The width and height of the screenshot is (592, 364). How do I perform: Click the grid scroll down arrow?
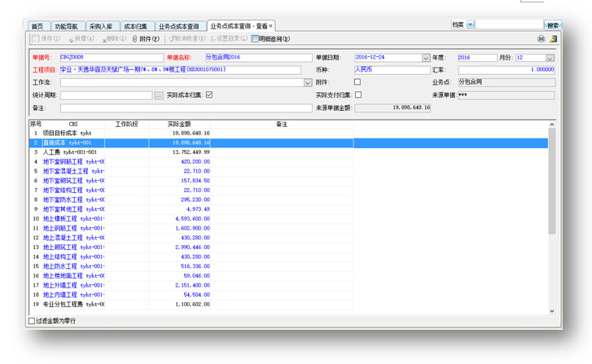(x=551, y=311)
